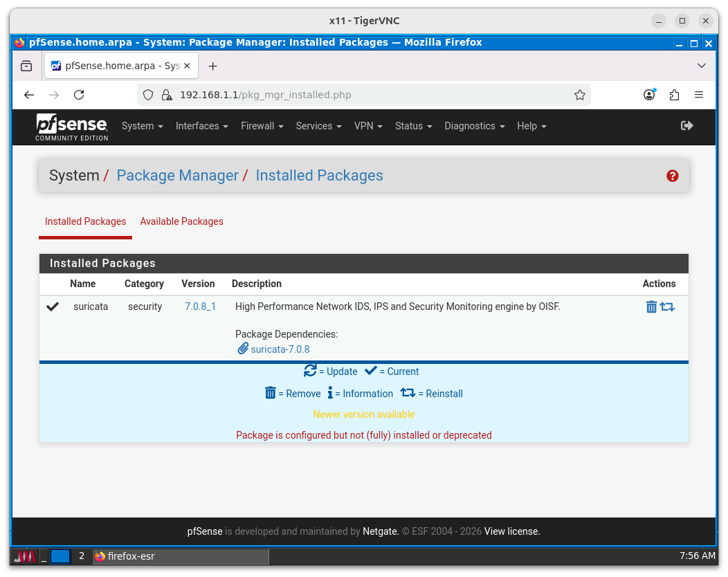Click the security category cell

tap(145, 307)
